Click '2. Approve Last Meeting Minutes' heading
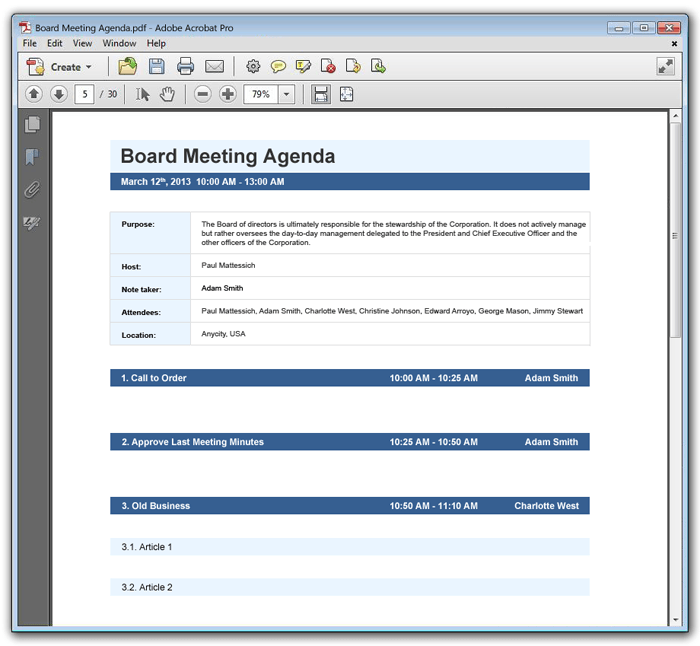 [x=192, y=442]
